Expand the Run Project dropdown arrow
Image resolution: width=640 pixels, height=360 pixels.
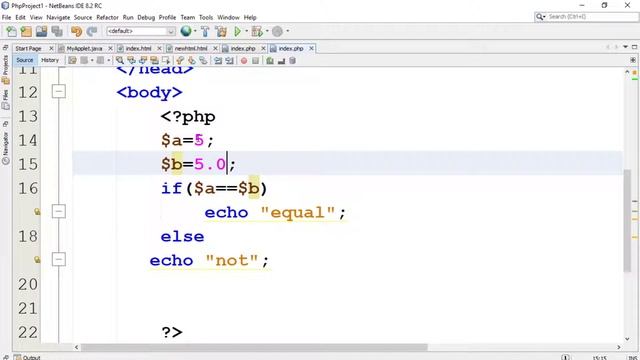click(247, 31)
